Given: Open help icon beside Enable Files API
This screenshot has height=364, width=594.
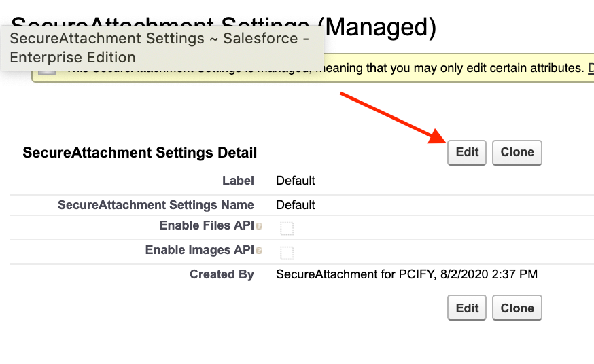Looking at the screenshot, I should pyautogui.click(x=259, y=226).
